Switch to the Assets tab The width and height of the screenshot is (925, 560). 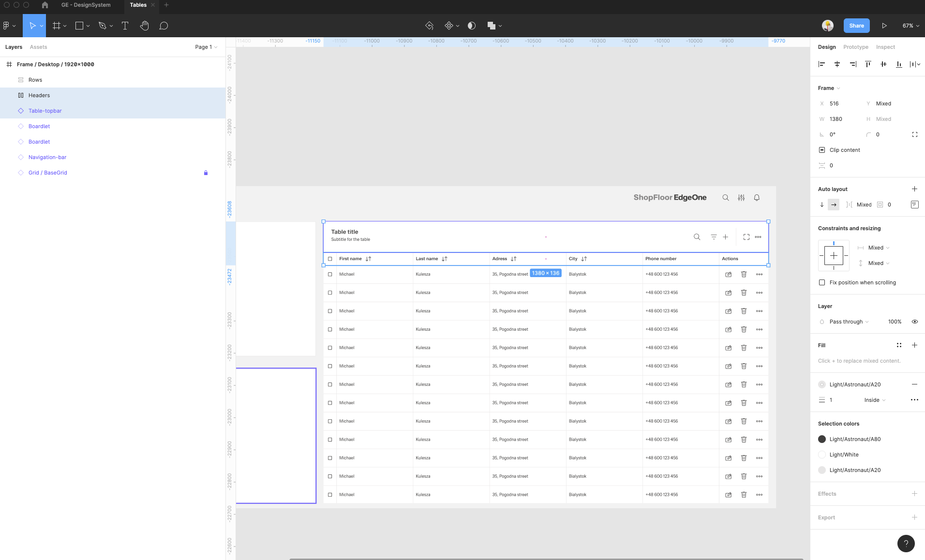[38, 47]
